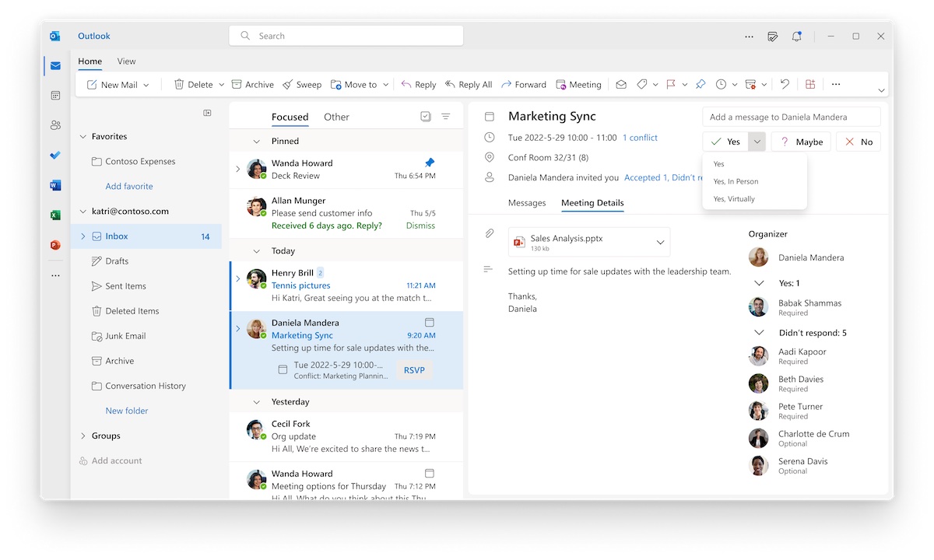Screen dimensions: 934x560
Task: Undo the last action with the undo icon
Action: (785, 84)
